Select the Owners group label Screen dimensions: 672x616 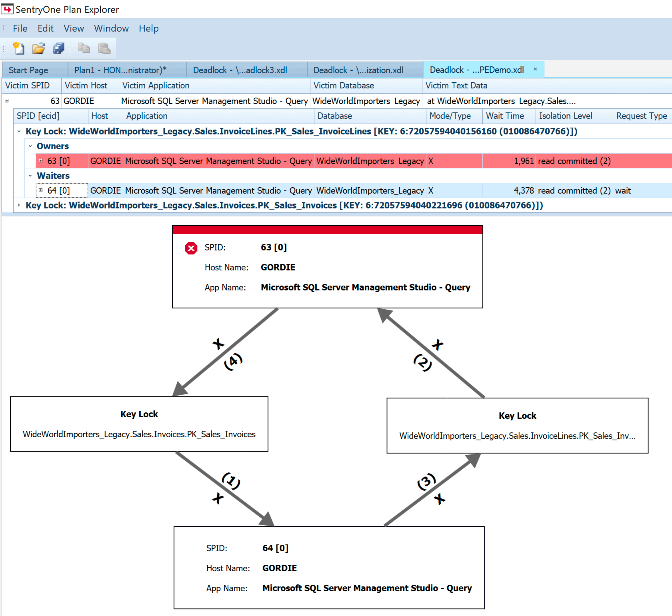(x=53, y=146)
